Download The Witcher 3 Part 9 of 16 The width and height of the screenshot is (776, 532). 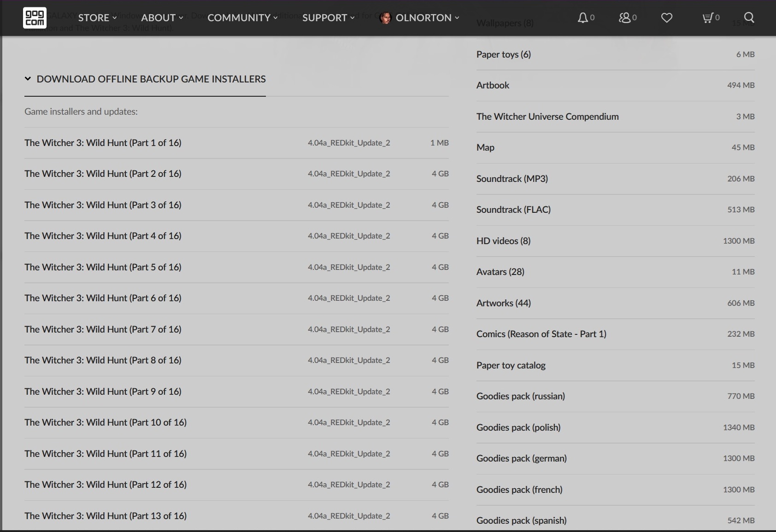[236, 392]
